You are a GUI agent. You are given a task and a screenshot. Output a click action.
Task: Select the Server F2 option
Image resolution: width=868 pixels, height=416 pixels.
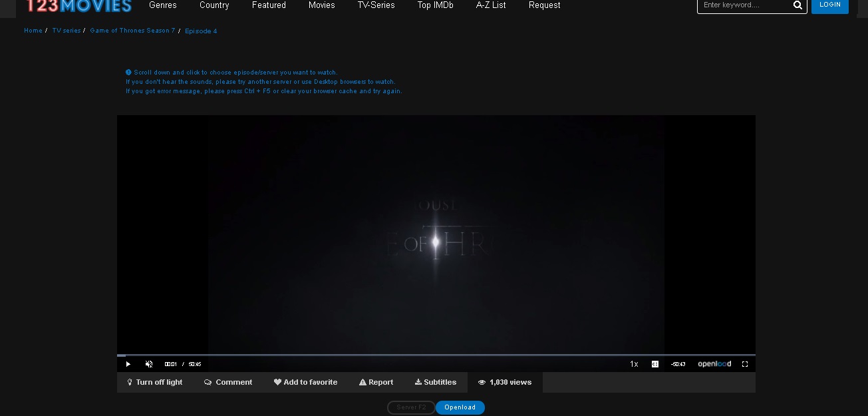click(x=411, y=407)
